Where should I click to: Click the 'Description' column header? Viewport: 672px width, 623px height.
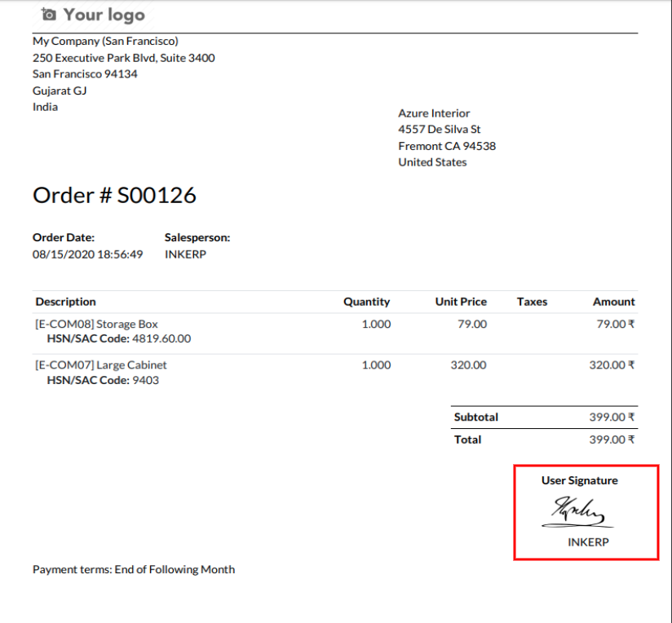pos(65,302)
